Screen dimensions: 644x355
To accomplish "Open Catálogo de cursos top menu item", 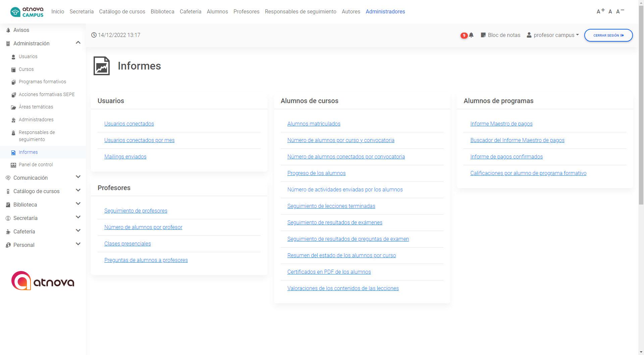I will pos(122,12).
